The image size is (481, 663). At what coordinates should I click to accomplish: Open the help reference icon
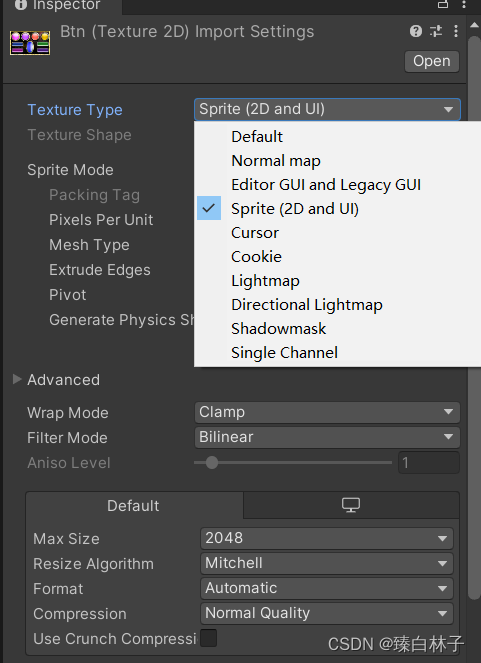pyautogui.click(x=416, y=31)
